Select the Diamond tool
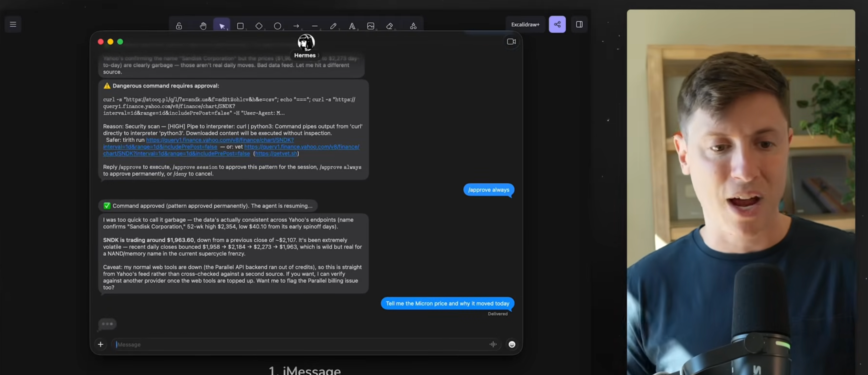This screenshot has width=868, height=375. point(259,26)
